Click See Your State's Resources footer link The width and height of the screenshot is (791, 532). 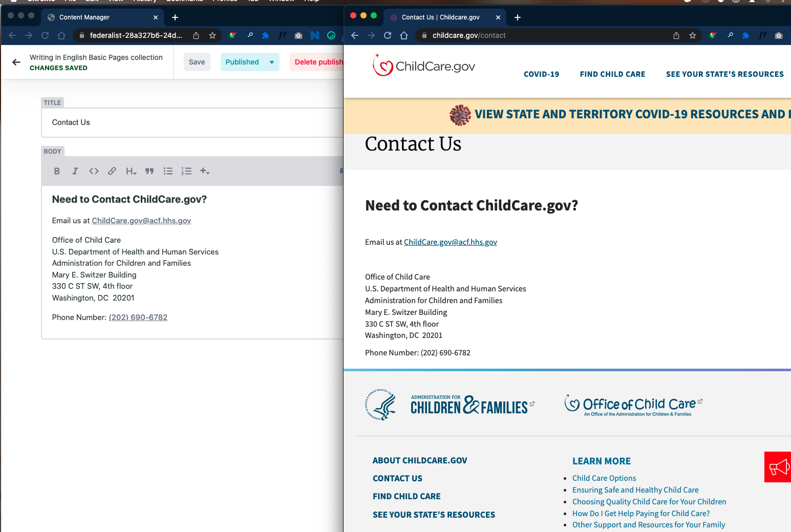pyautogui.click(x=434, y=515)
